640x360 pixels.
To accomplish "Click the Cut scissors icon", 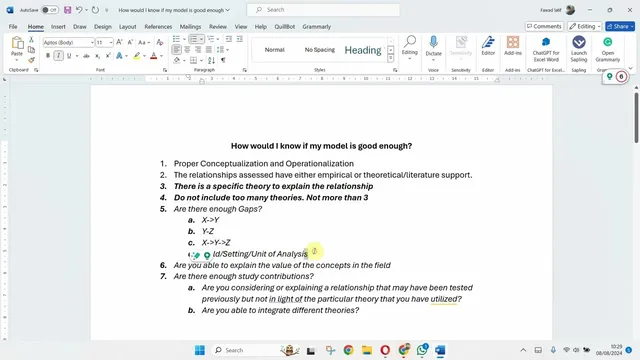I will pos(31,40).
